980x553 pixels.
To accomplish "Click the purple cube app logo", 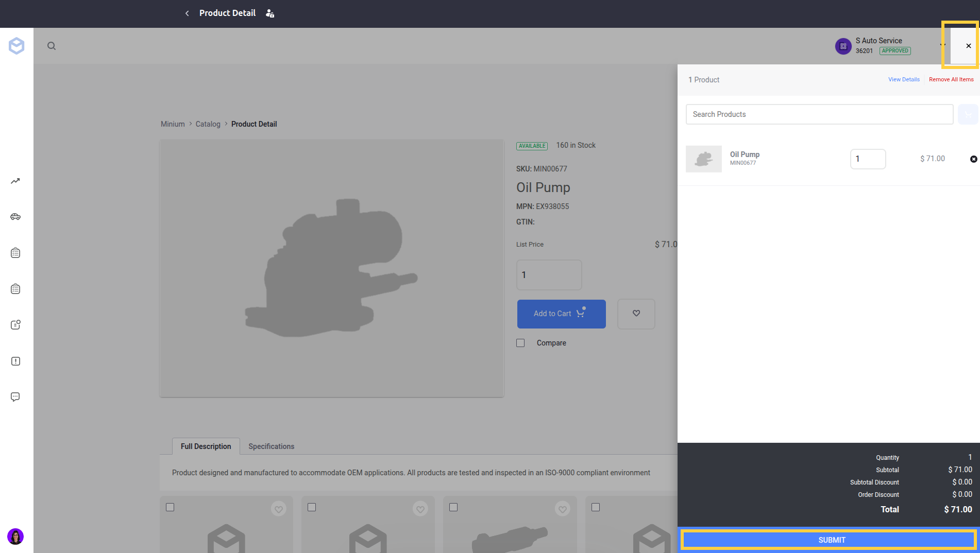I will pos(16,45).
